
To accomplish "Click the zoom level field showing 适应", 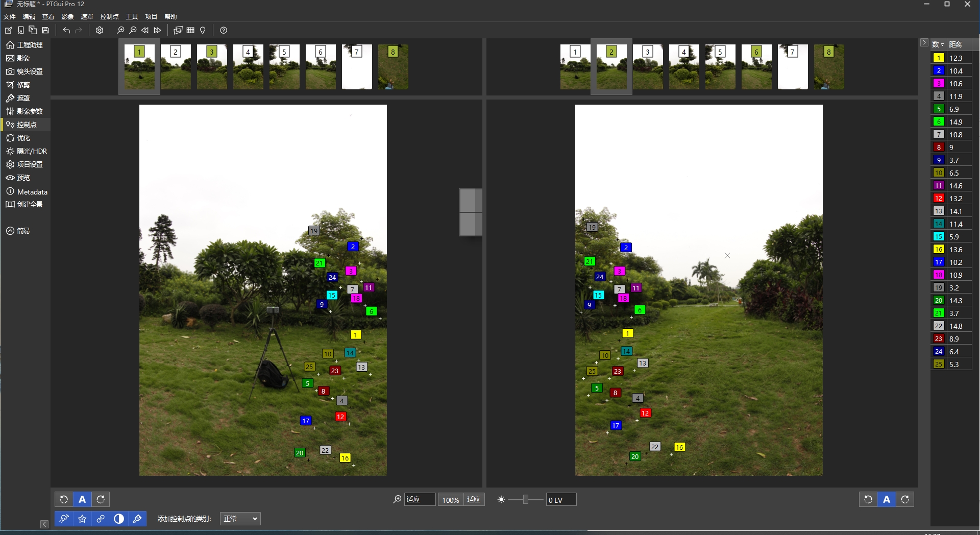I will coord(420,500).
